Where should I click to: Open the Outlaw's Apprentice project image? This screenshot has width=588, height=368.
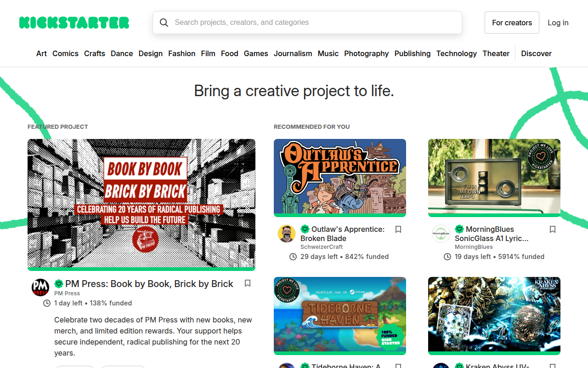[x=340, y=178]
